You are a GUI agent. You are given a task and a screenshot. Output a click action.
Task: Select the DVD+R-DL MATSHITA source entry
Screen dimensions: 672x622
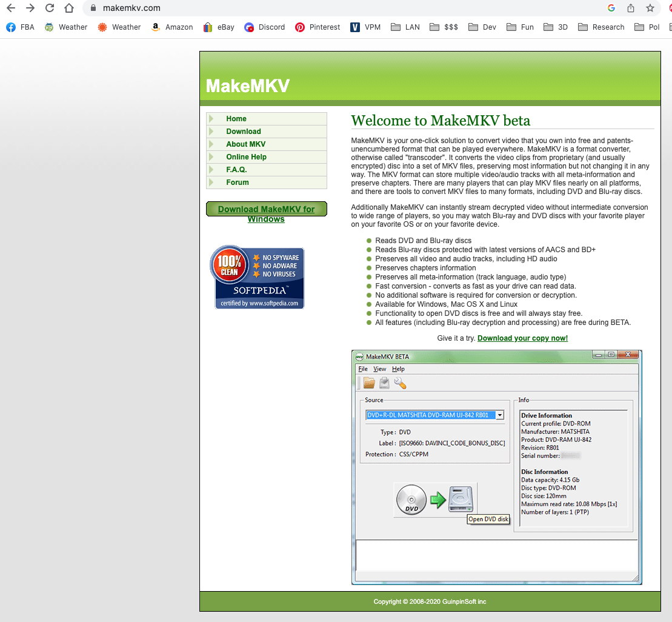tap(431, 415)
